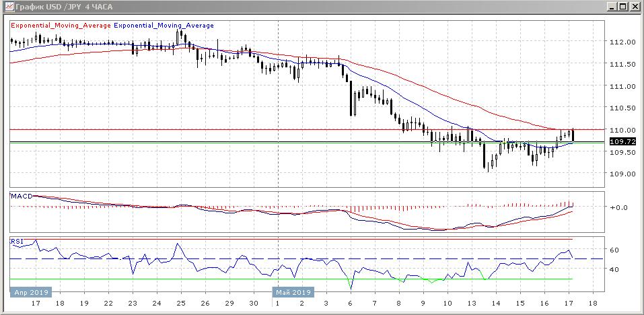Image resolution: width=644 pixels, height=315 pixels.
Task: Click the 112.00 price axis label
Action: [622, 42]
